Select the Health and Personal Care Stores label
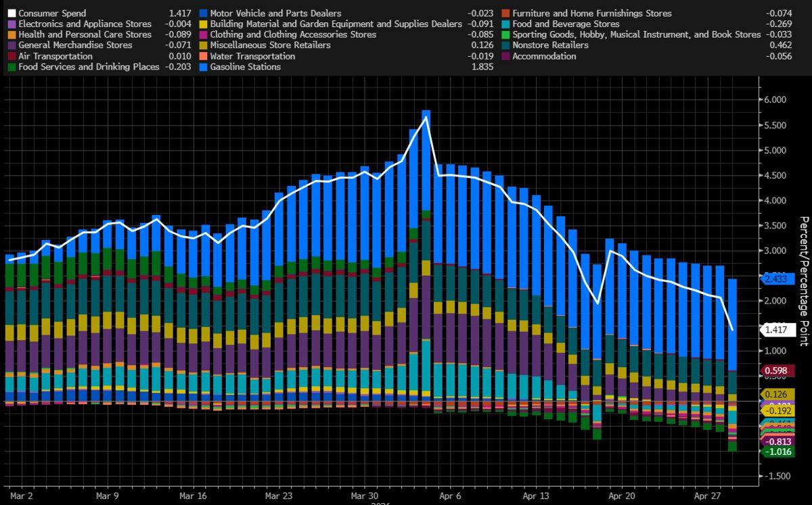This screenshot has width=812, height=505. [x=85, y=34]
